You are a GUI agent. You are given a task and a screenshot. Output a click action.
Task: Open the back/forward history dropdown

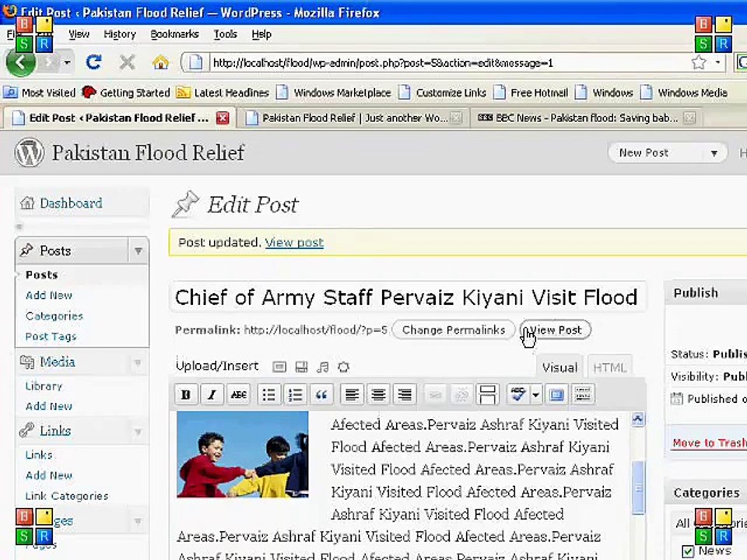tap(67, 62)
